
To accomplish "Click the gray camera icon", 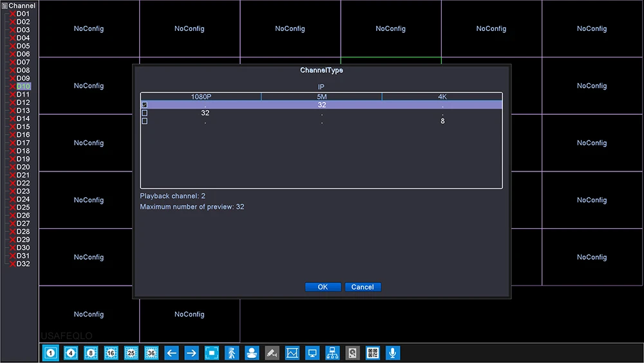I will 272,353.
